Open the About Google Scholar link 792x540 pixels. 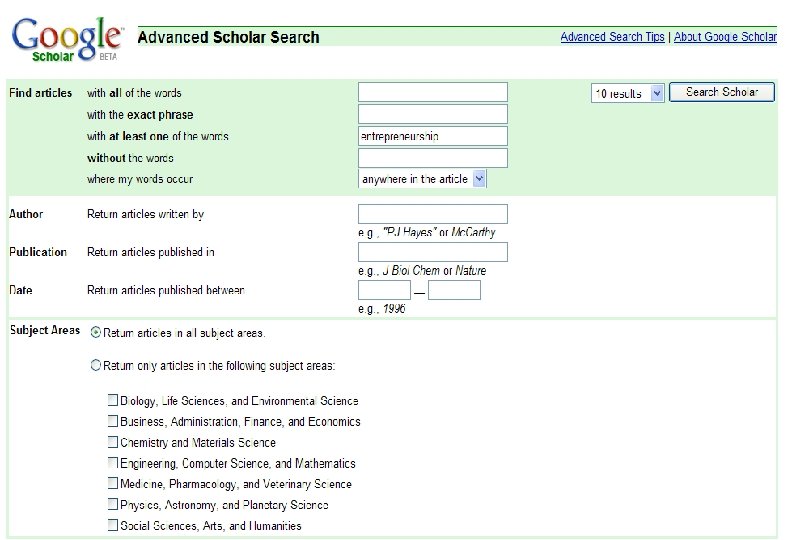tap(725, 37)
